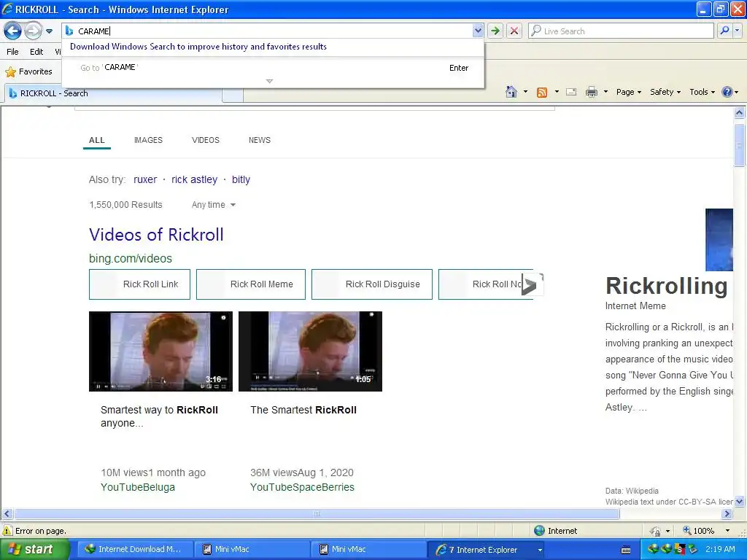Open the Home button dropdown arrow
This screenshot has height=560, width=747.
pyautogui.click(x=525, y=92)
